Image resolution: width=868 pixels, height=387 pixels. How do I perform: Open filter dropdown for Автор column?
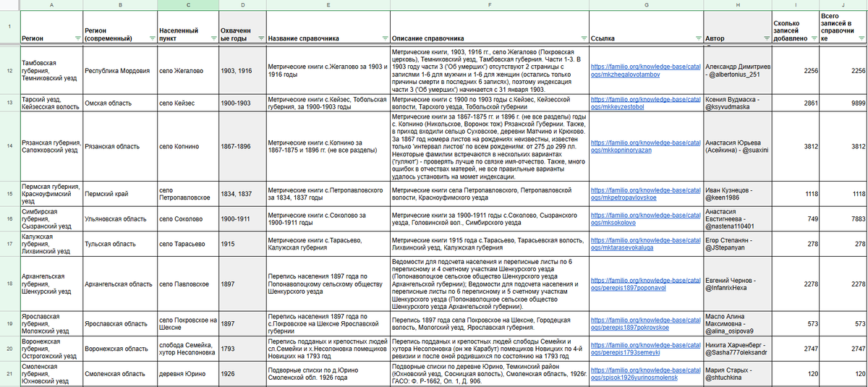click(766, 38)
